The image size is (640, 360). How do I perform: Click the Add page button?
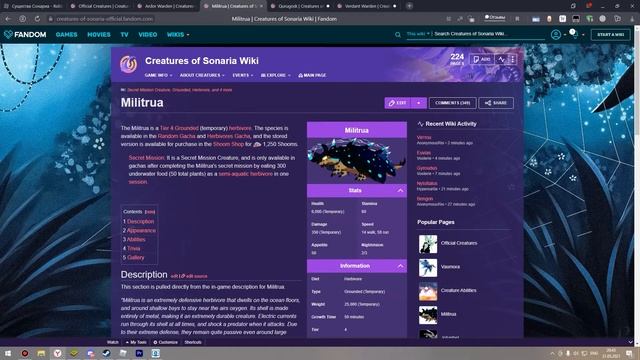[482, 60]
